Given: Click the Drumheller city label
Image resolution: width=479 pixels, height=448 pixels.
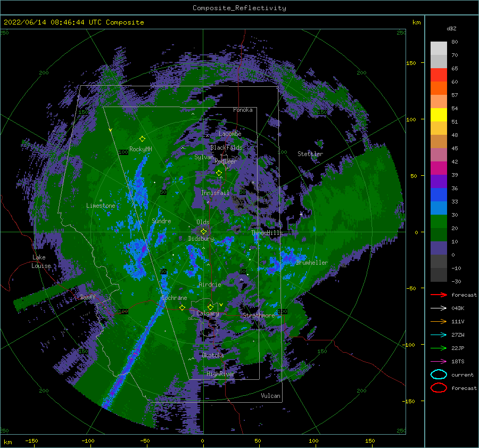Looking at the screenshot, I should (x=312, y=263).
